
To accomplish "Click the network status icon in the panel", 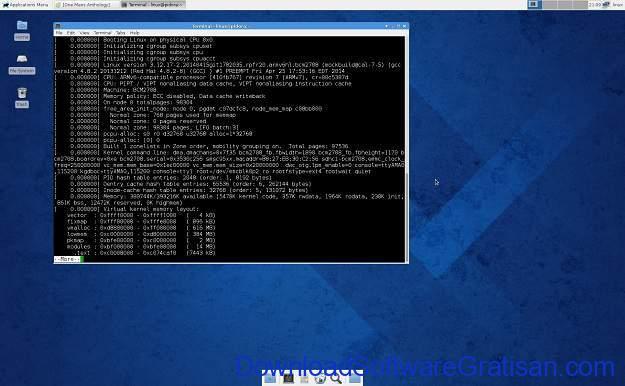I will (606, 4).
